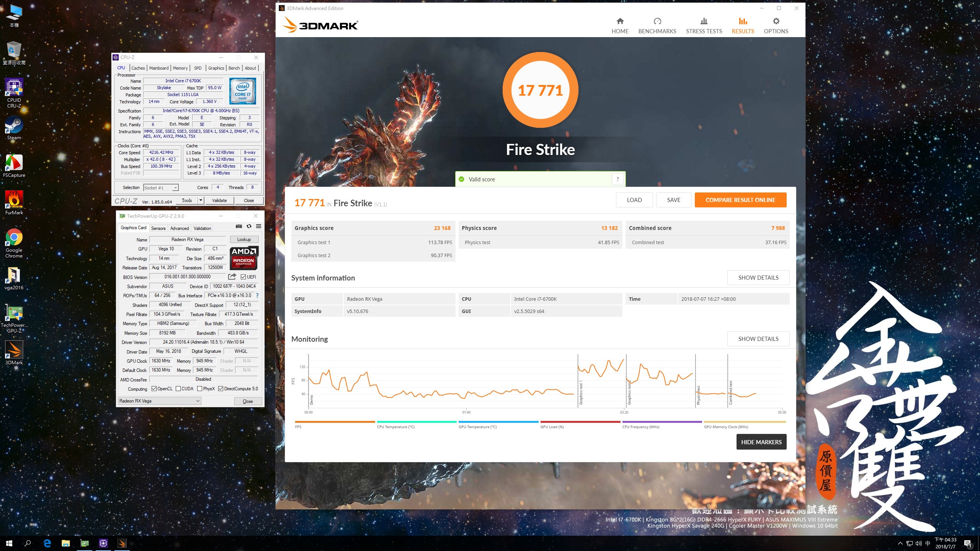Open the HOME section in 3DMark
The width and height of the screenshot is (980, 551).
click(x=620, y=26)
